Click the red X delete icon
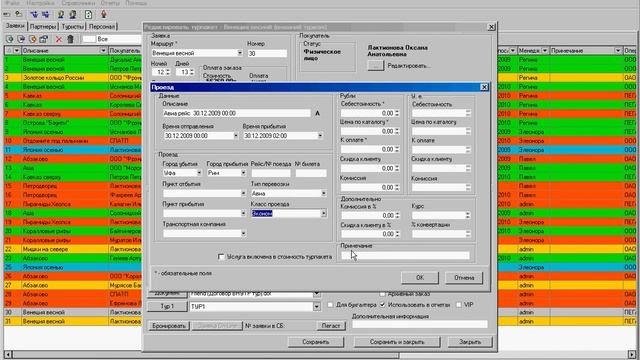 pyautogui.click(x=59, y=39)
